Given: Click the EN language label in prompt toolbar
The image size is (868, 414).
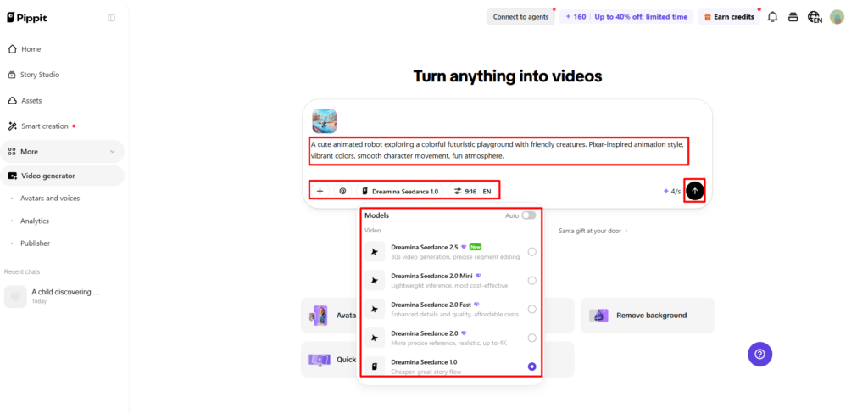Looking at the screenshot, I should pos(487,191).
